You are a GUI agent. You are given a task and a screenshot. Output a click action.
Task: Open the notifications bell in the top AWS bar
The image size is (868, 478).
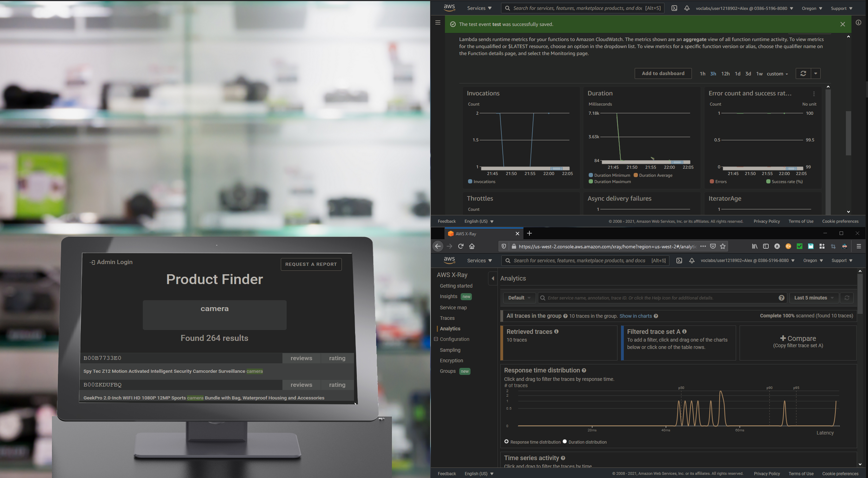click(687, 8)
